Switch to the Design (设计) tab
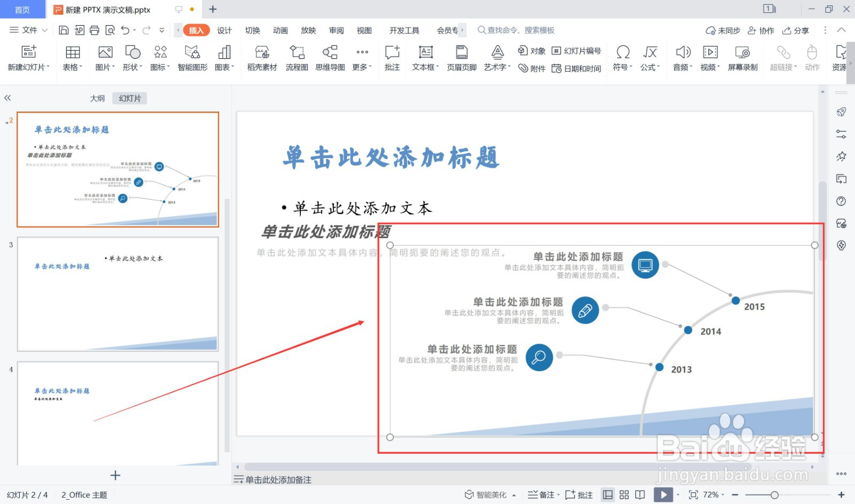This screenshot has width=855, height=504. point(224,30)
